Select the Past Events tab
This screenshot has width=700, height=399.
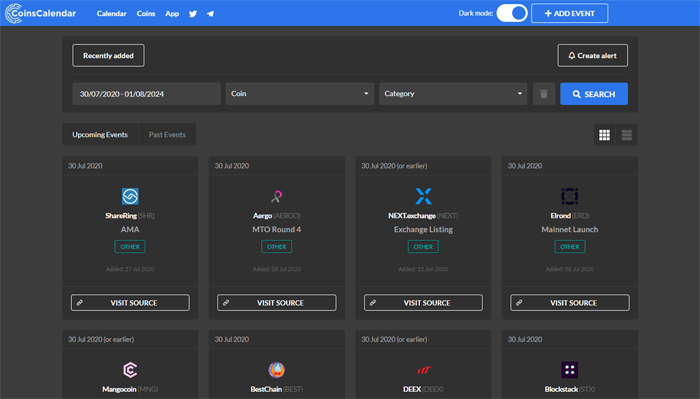167,134
